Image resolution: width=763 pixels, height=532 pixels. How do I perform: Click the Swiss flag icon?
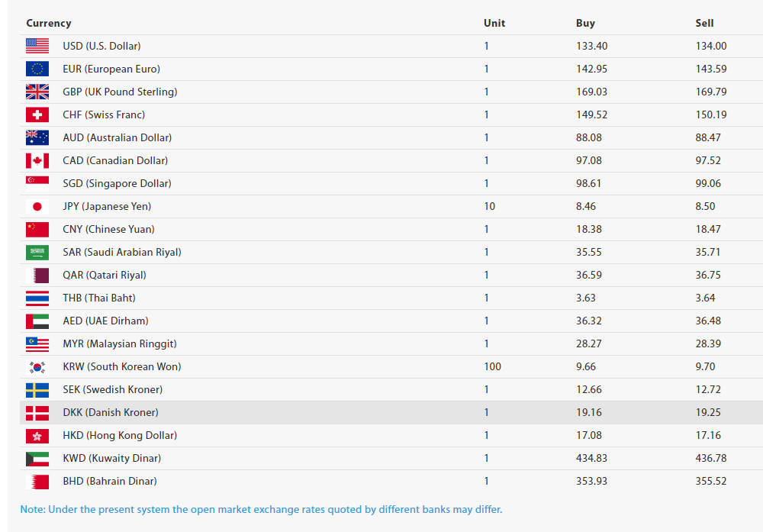(37, 114)
